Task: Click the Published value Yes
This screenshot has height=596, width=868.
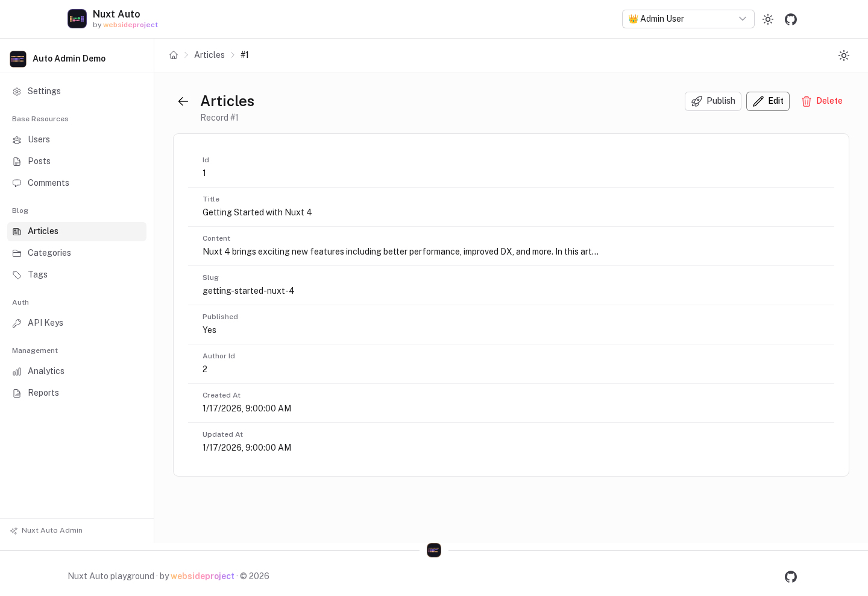Action: pyautogui.click(x=209, y=330)
